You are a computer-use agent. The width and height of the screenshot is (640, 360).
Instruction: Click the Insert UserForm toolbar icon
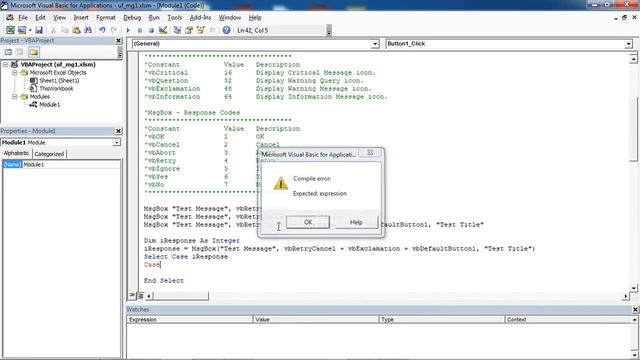[22, 30]
